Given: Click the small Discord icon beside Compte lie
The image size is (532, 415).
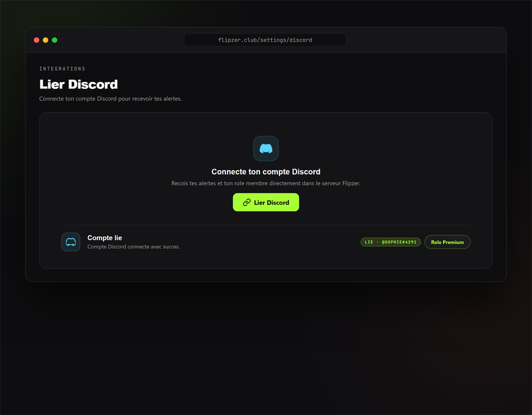Looking at the screenshot, I should [x=71, y=242].
